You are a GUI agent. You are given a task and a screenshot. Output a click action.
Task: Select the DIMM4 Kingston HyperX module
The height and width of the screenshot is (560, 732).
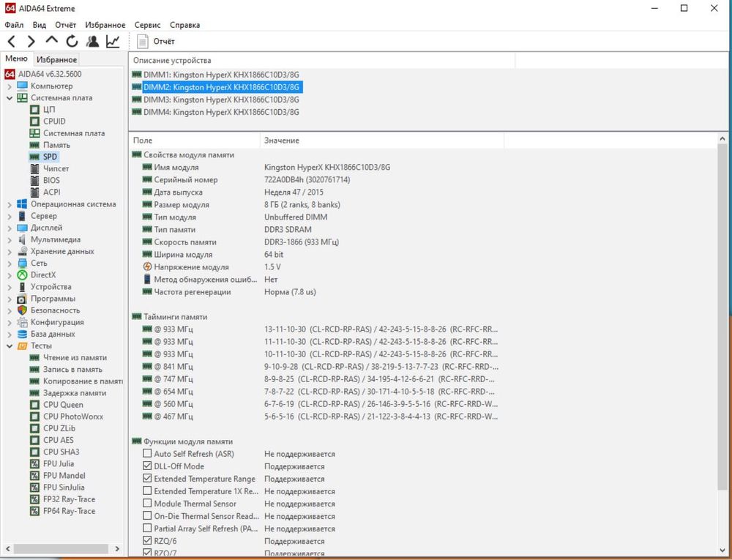(x=216, y=112)
